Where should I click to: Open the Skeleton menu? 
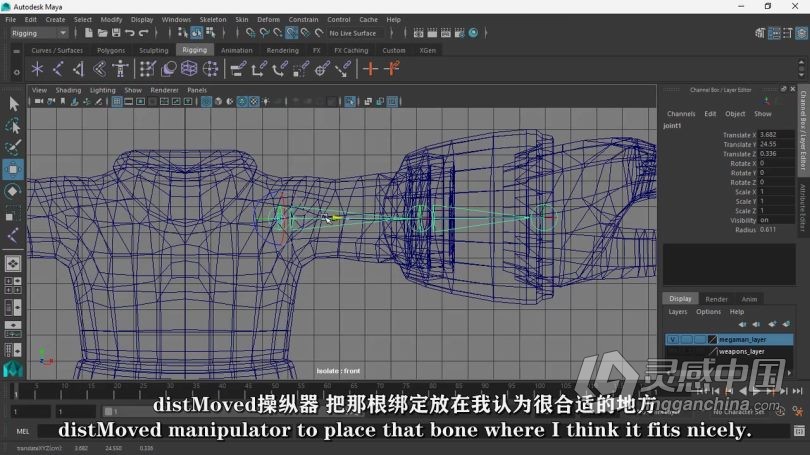213,20
